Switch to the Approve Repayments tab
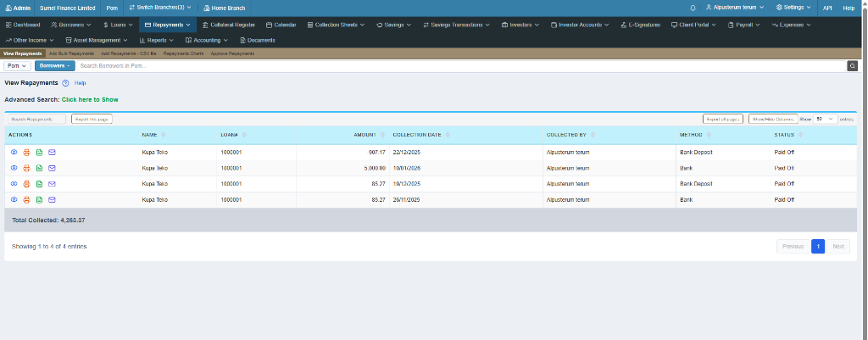Viewport: 868px width, 340px height. [232, 53]
